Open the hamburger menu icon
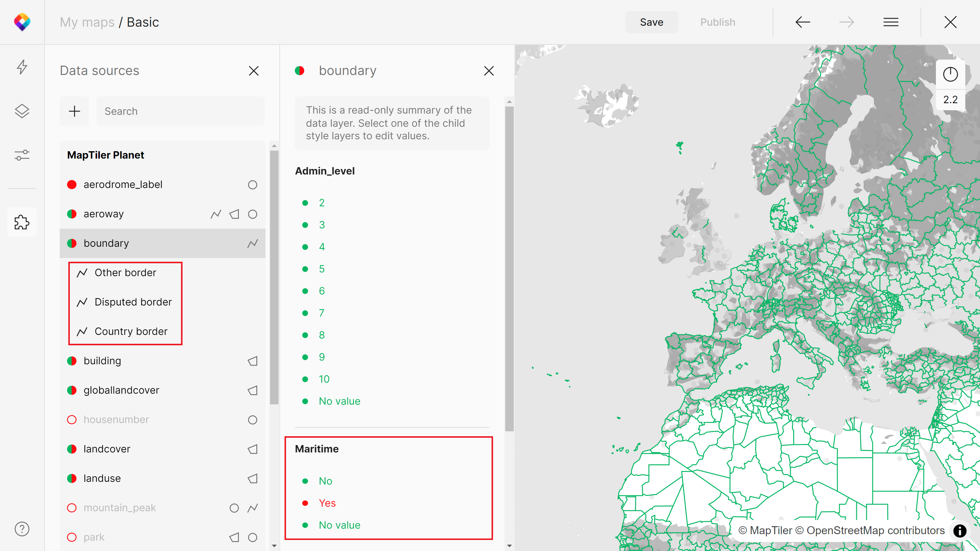This screenshot has height=551, width=980. pyautogui.click(x=891, y=22)
